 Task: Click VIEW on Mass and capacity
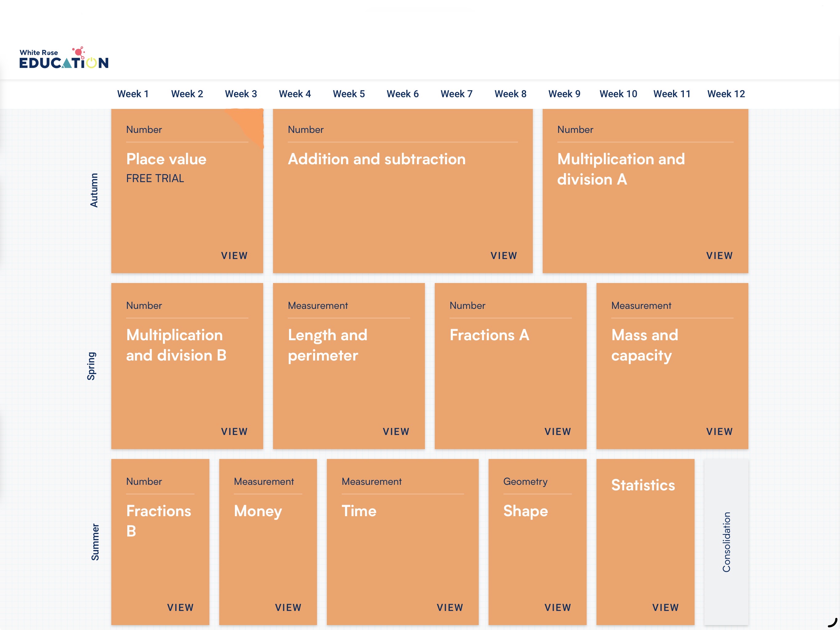[x=719, y=431]
